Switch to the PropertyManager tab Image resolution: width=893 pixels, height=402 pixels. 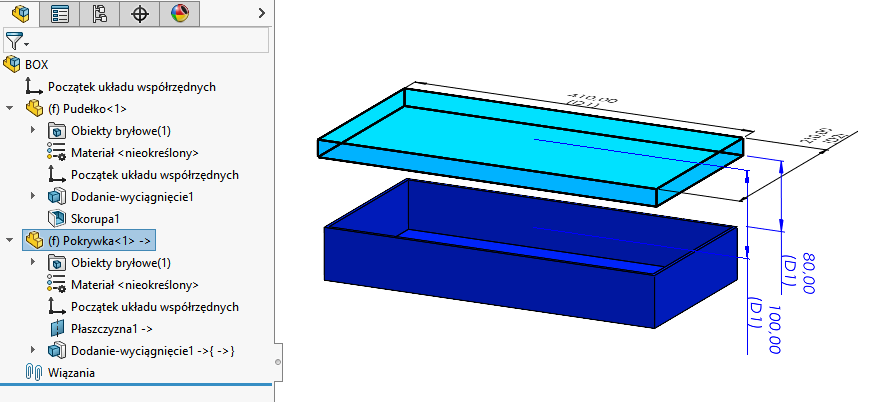pos(59,14)
